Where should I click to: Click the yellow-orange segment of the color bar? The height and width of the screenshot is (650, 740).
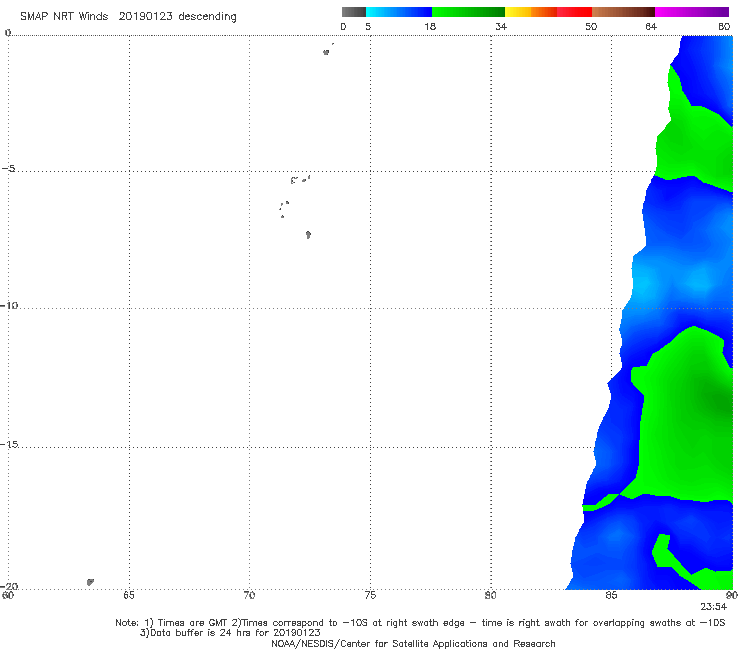(x=531, y=12)
